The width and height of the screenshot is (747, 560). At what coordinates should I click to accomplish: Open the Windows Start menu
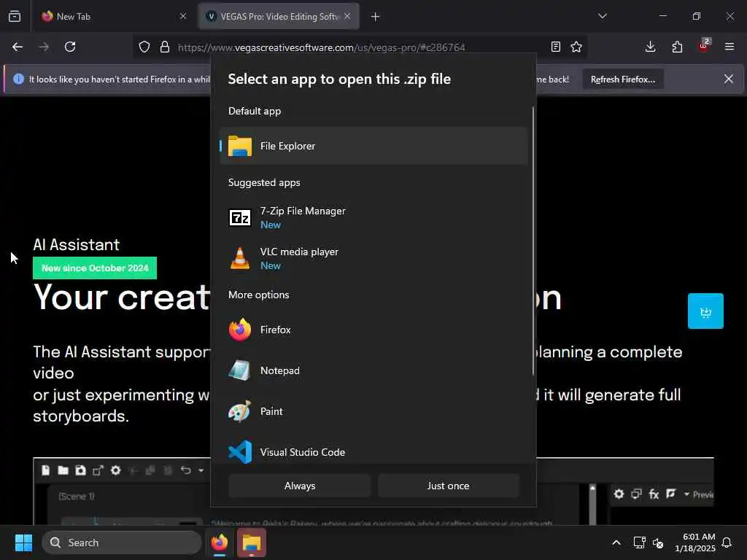[23, 542]
